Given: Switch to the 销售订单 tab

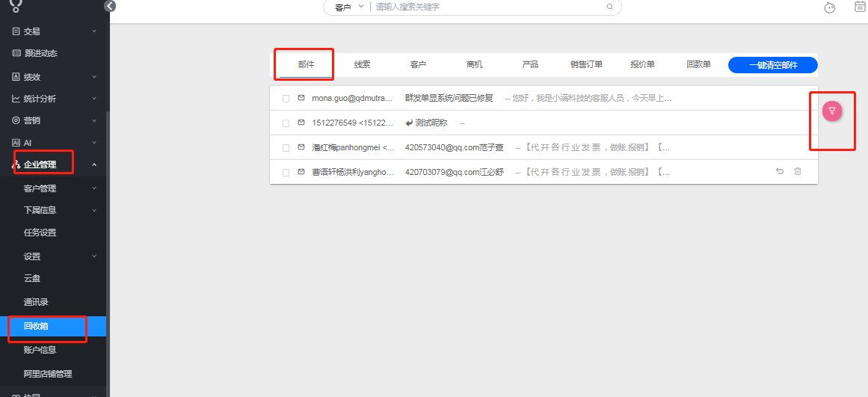Looking at the screenshot, I should 586,64.
